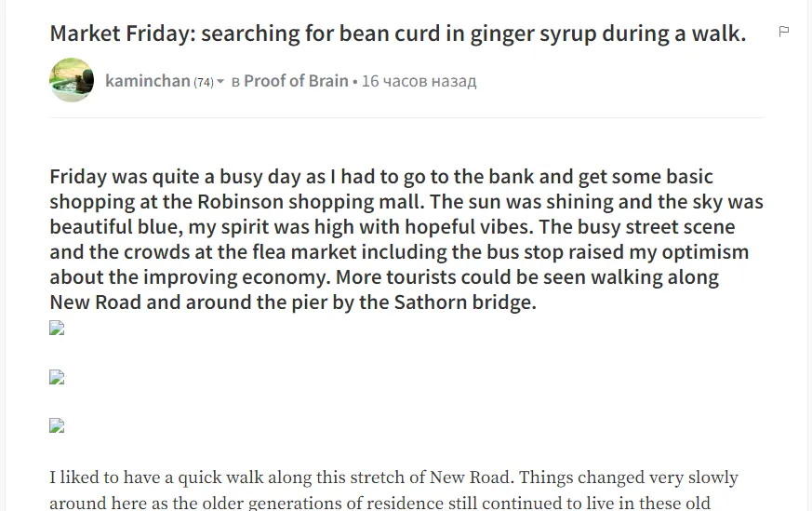Click the words 'ginger syrup' in the title
The width and height of the screenshot is (812, 511).
[x=533, y=34]
